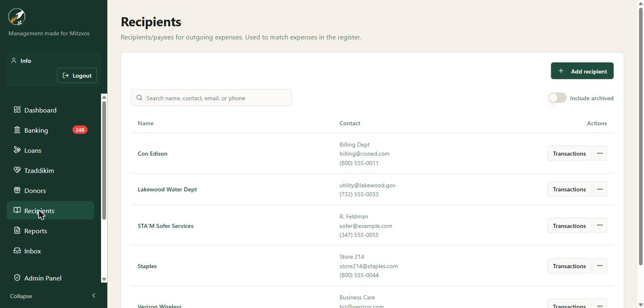This screenshot has width=644, height=308.
Task: Click the Collapse label at sidebar bottom
Action: click(x=21, y=296)
